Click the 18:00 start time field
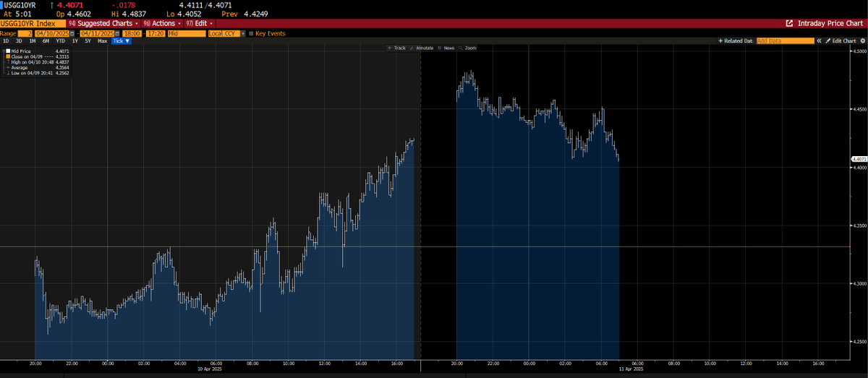Viewport: 868px width, 378px height. click(132, 34)
